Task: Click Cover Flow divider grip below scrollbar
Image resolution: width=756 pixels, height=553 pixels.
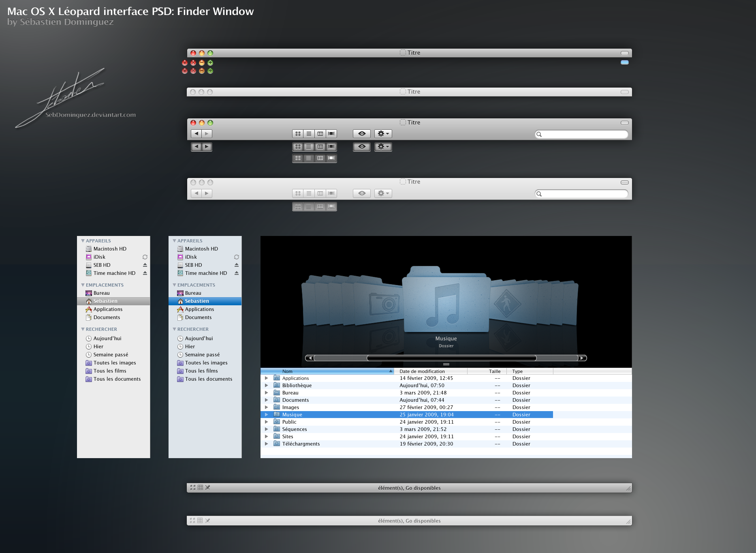Action: click(446, 364)
